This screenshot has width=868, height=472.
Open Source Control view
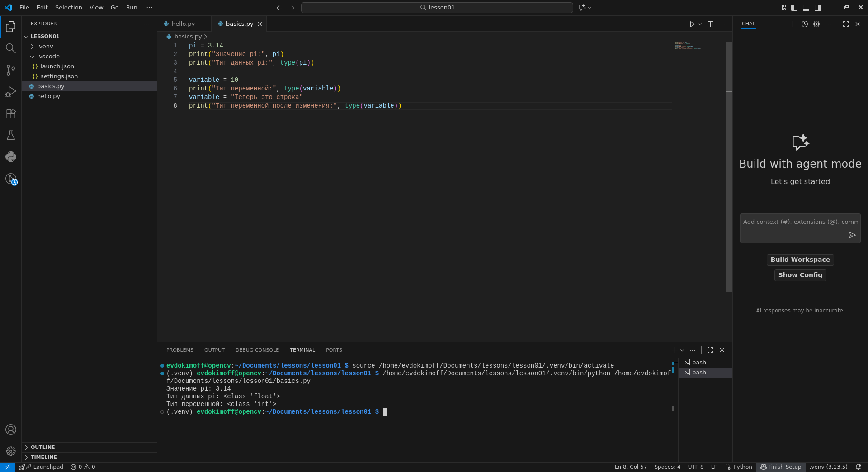click(x=11, y=70)
